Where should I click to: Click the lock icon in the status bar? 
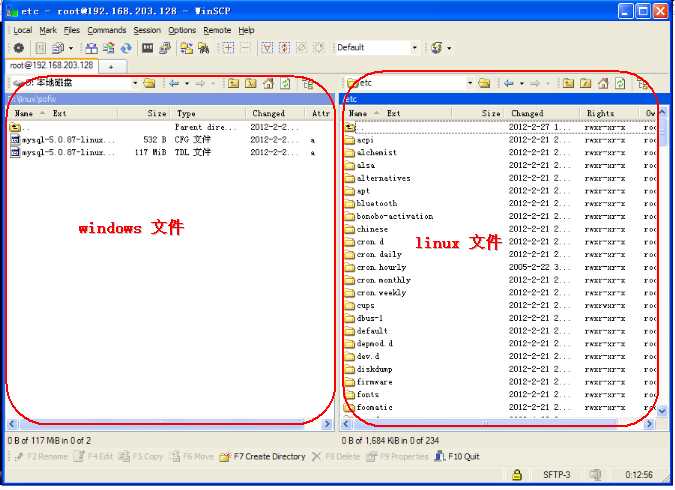pyautogui.click(x=517, y=474)
